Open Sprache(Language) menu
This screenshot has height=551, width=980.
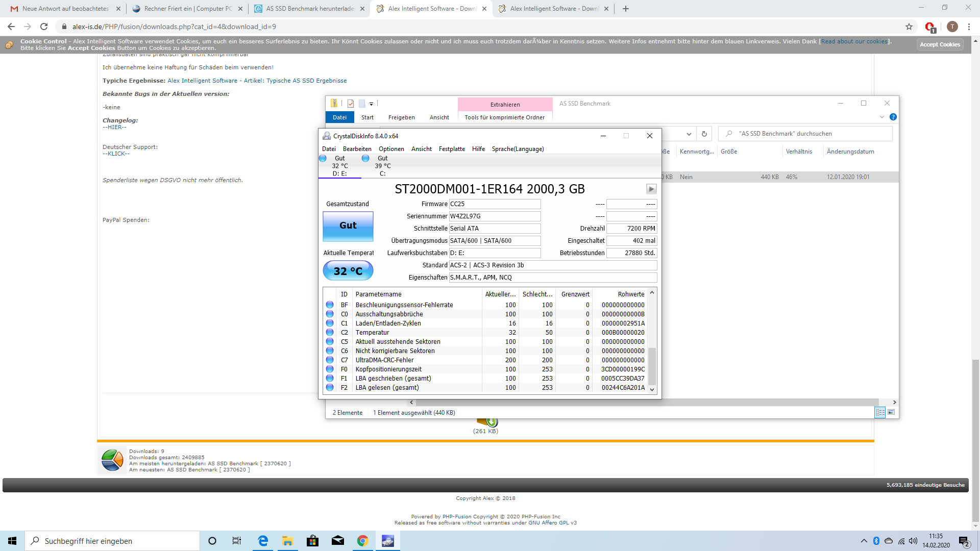pos(518,149)
